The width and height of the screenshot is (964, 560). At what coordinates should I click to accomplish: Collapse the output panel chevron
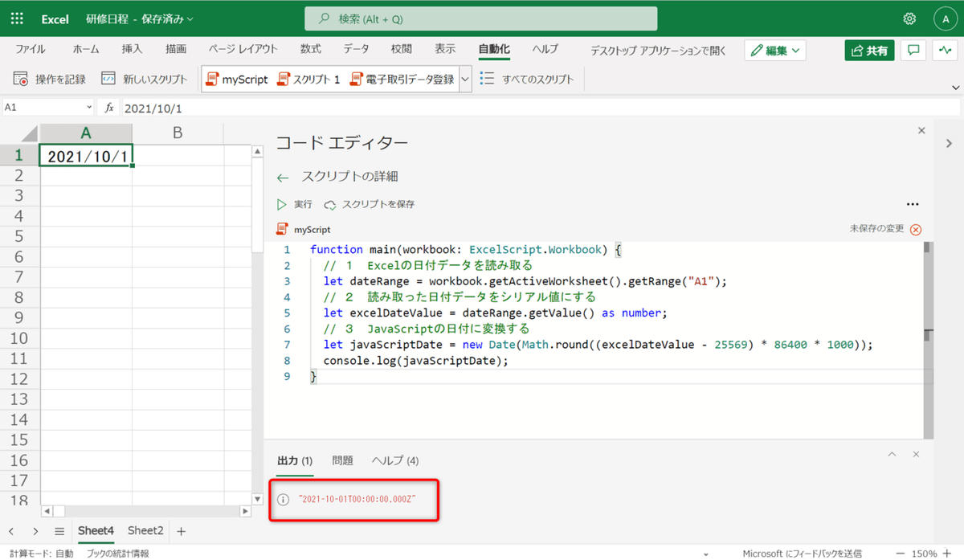tap(892, 455)
